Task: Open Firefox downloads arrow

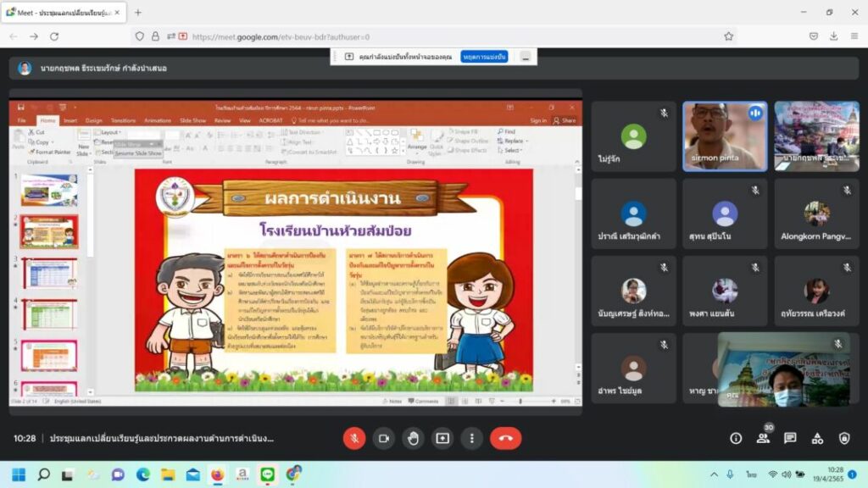Action: click(x=834, y=36)
